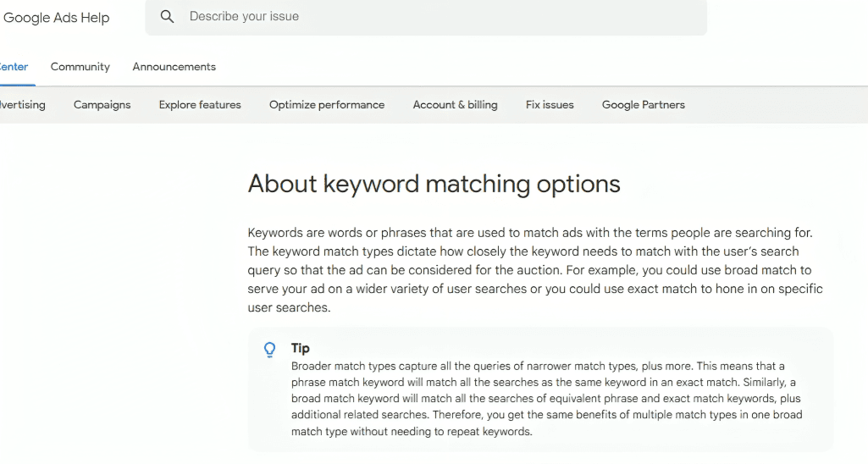Expand the Campaigns navigation menu
The image size is (868, 464).
tap(102, 105)
